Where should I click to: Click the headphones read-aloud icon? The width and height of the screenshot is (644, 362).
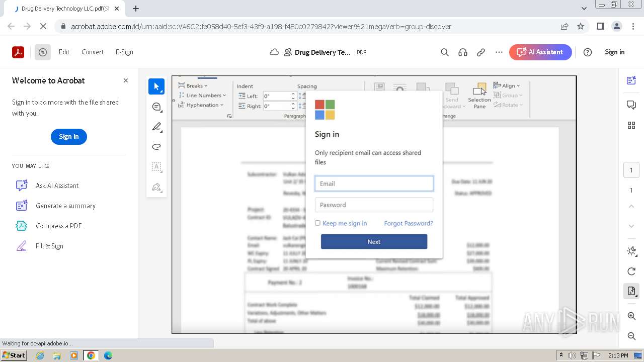click(463, 52)
